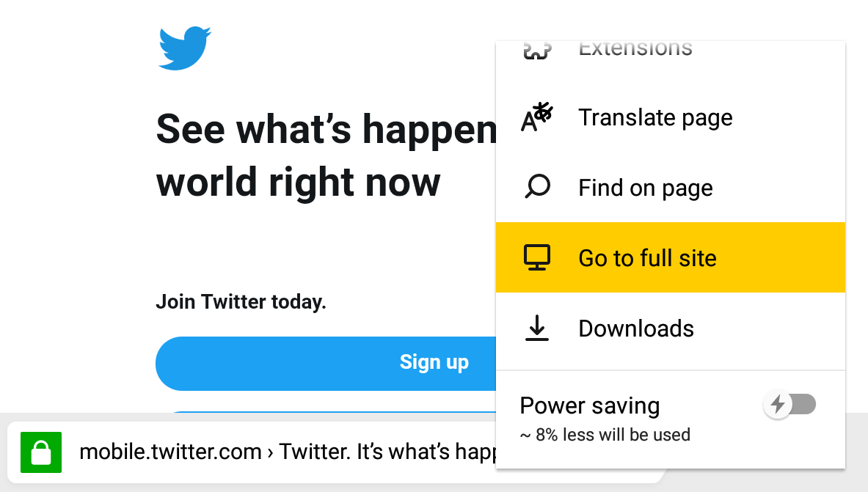Screen dimensions: 868x492
Task: Click the Power saving label
Action: (590, 405)
